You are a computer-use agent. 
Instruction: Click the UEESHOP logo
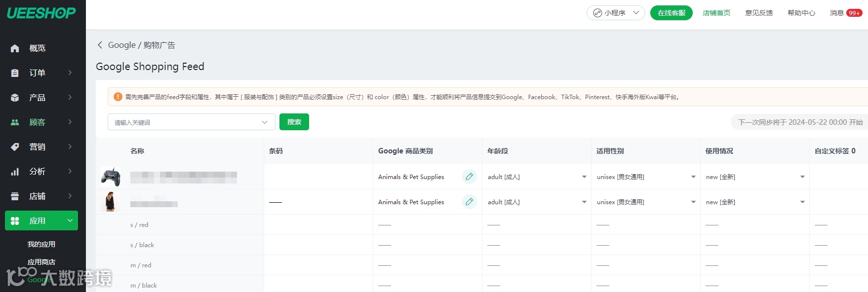tap(41, 13)
